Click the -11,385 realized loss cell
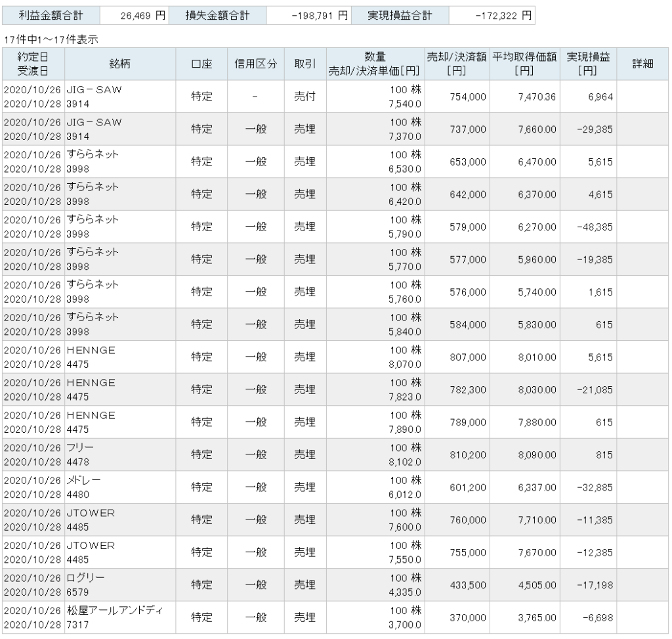 (588, 520)
